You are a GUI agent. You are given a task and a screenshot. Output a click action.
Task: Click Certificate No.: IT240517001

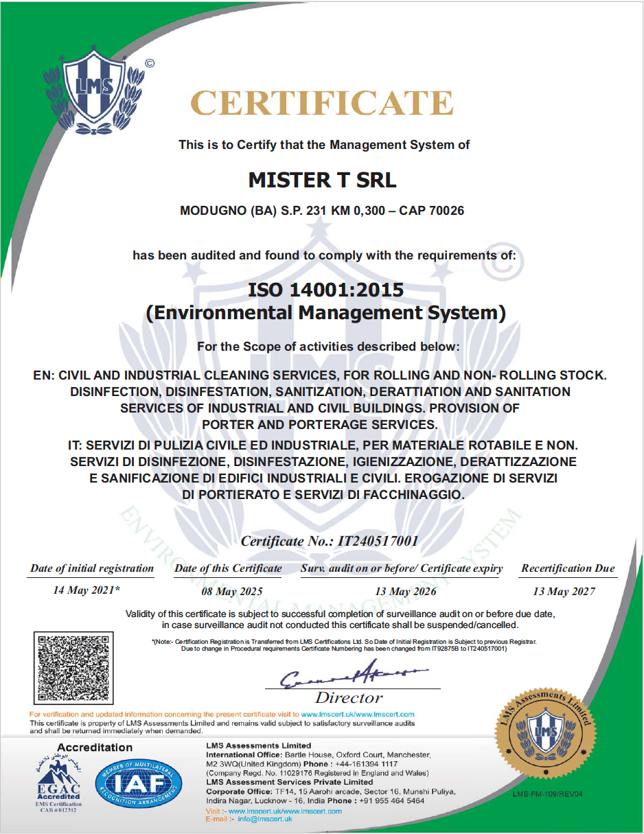click(330, 541)
